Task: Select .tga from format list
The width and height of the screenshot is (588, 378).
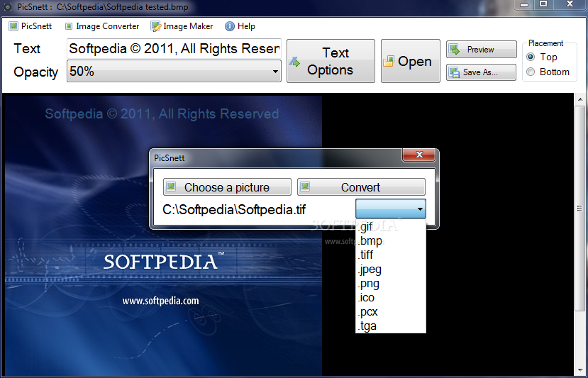Action: click(391, 326)
